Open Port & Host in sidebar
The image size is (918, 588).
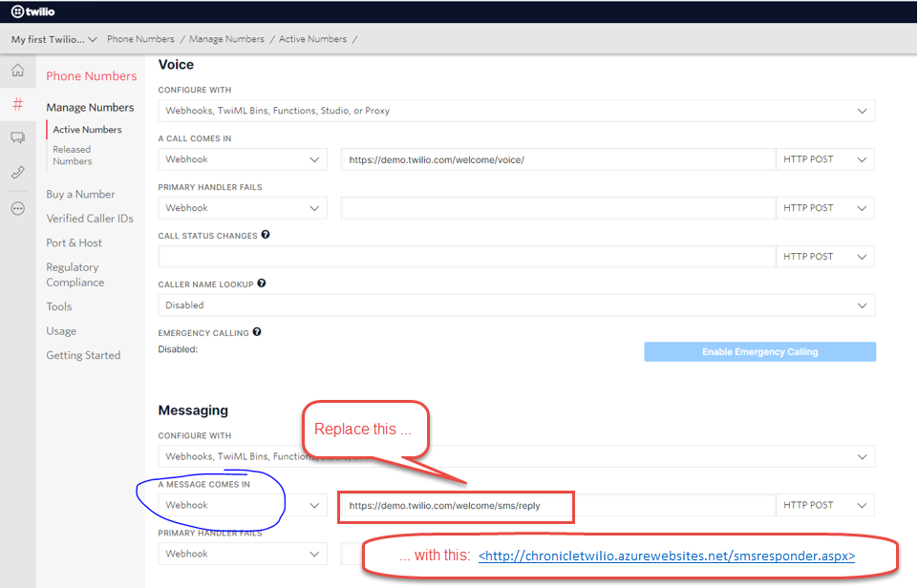point(74,242)
